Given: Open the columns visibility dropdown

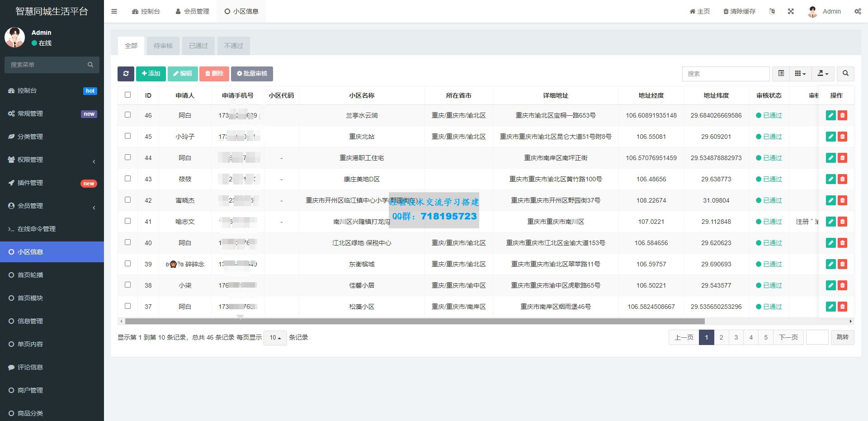Looking at the screenshot, I should tap(800, 74).
